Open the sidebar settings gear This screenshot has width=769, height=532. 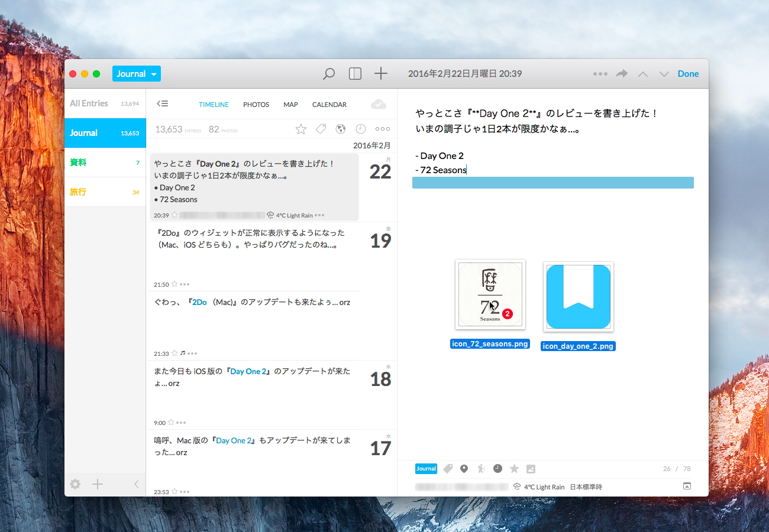click(75, 484)
